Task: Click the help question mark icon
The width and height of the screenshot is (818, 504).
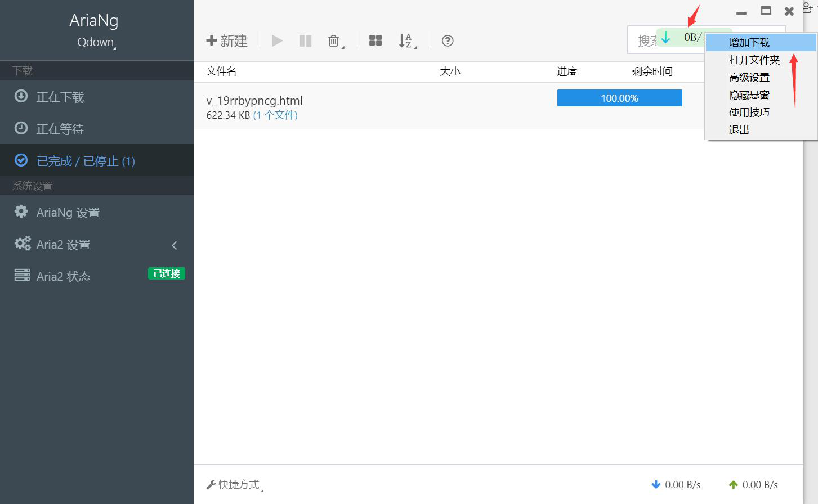Action: (448, 40)
